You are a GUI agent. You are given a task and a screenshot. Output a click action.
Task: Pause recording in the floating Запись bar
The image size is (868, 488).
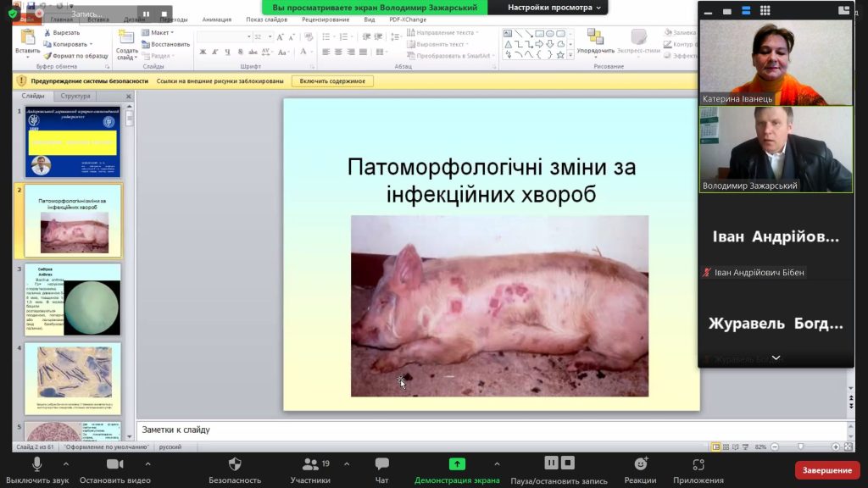[x=146, y=14]
